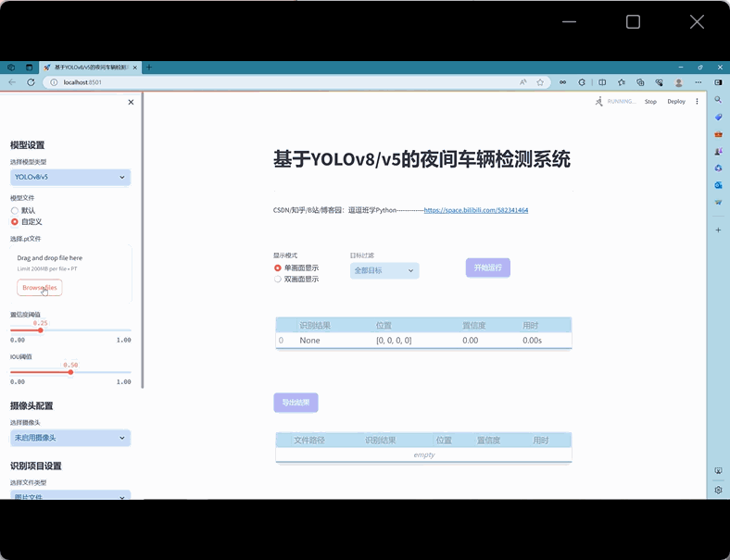Open the tools briefcase icon in Edge sidebar
The image size is (730, 560).
pos(718,134)
